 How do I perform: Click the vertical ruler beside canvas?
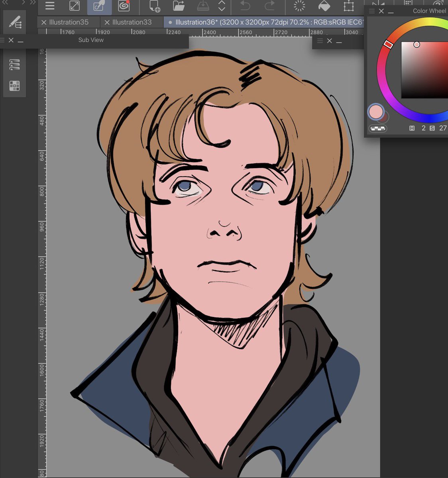[42, 263]
